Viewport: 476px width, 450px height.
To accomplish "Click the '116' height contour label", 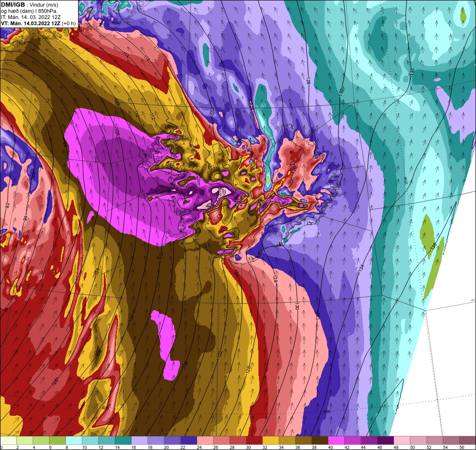I will [147, 58].
